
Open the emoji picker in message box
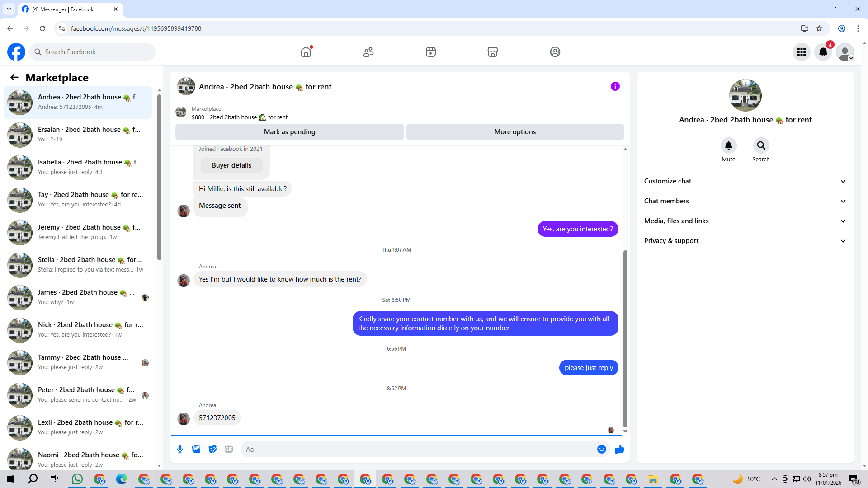pyautogui.click(x=602, y=449)
